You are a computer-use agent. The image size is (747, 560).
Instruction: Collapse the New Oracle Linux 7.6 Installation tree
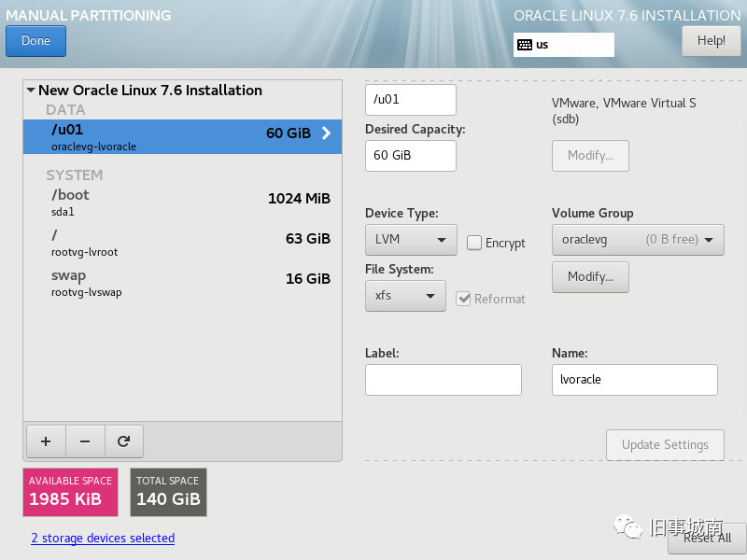click(x=31, y=90)
